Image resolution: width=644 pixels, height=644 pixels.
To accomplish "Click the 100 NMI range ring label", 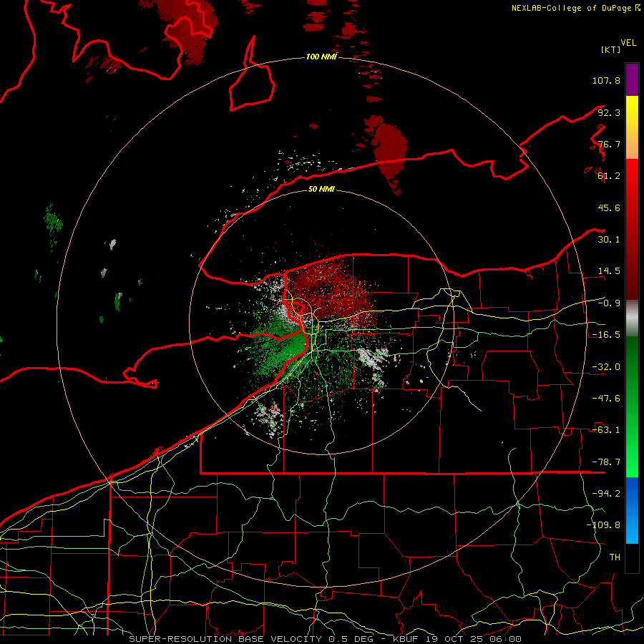I will click(321, 57).
